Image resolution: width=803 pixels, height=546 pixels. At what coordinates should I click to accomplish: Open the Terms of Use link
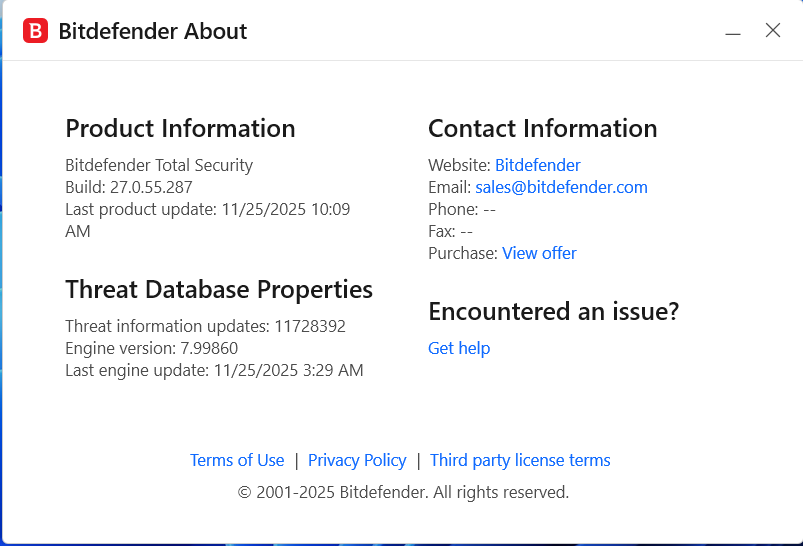click(x=237, y=460)
